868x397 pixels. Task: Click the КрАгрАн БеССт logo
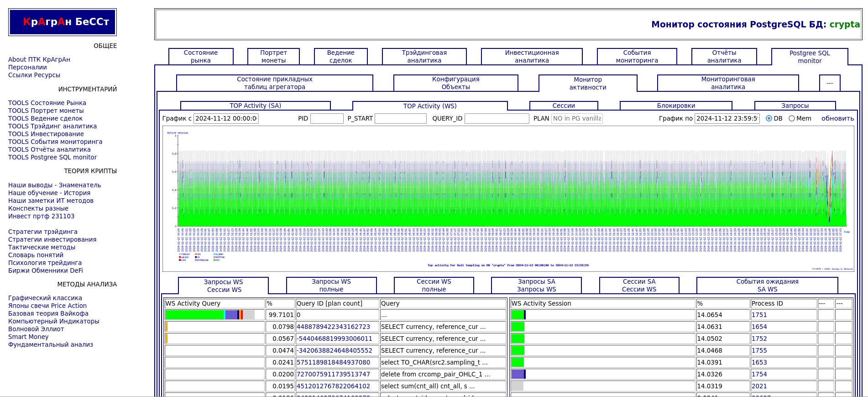pos(63,22)
